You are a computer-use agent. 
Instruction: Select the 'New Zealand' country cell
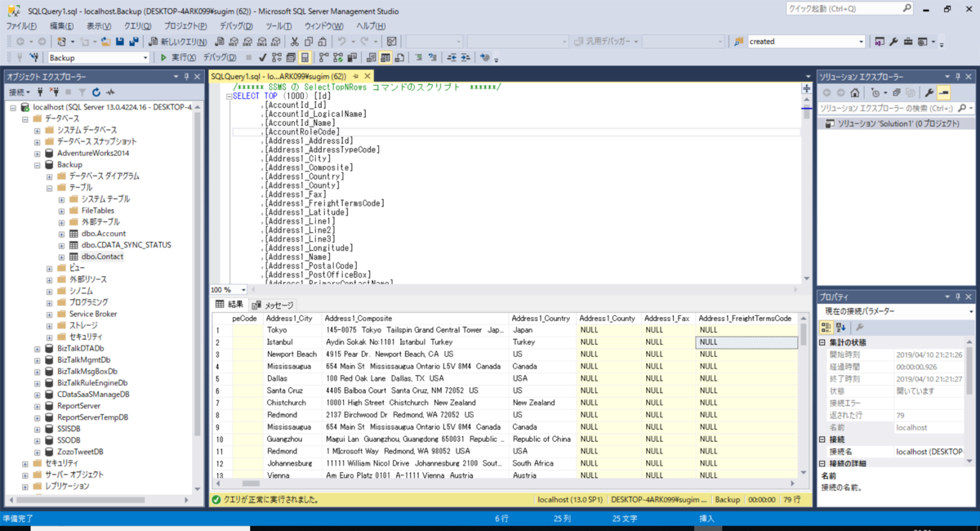point(542,403)
